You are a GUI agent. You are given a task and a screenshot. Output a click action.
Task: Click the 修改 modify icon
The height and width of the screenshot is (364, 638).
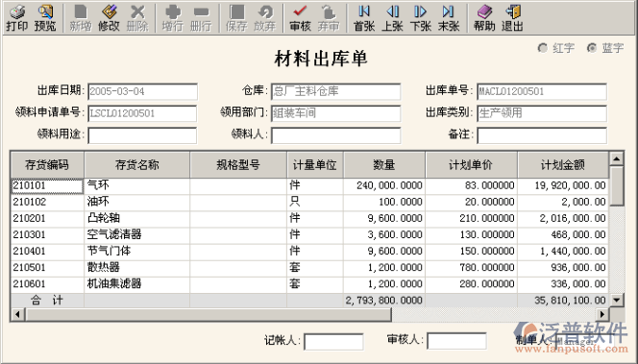[x=109, y=18]
